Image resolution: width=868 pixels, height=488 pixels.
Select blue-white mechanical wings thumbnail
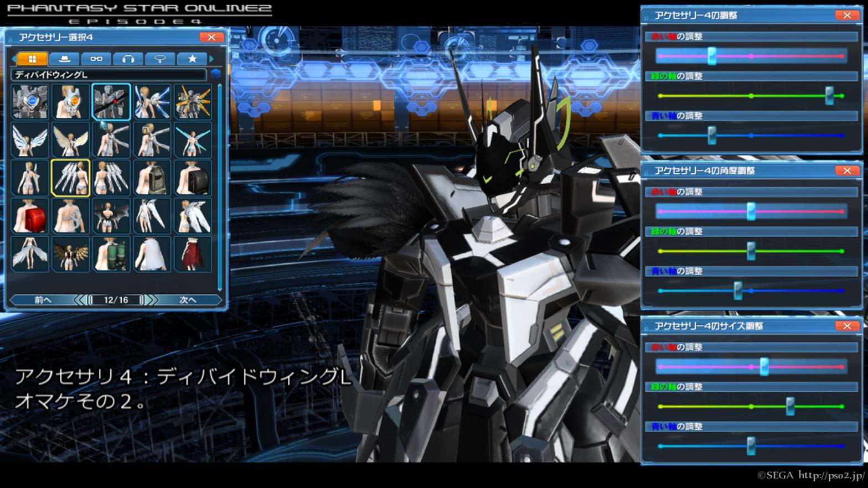point(152,102)
